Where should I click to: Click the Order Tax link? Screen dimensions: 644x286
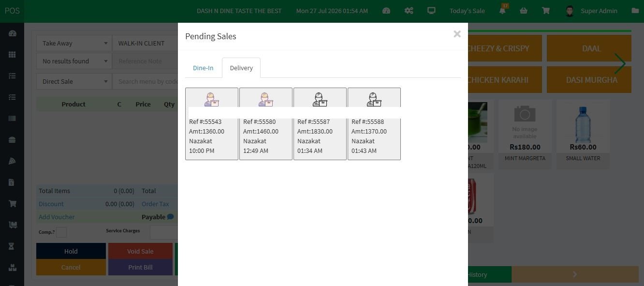155,204
